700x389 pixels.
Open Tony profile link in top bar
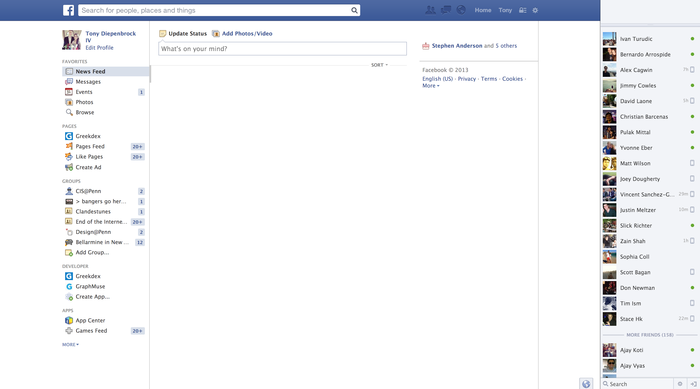505,10
